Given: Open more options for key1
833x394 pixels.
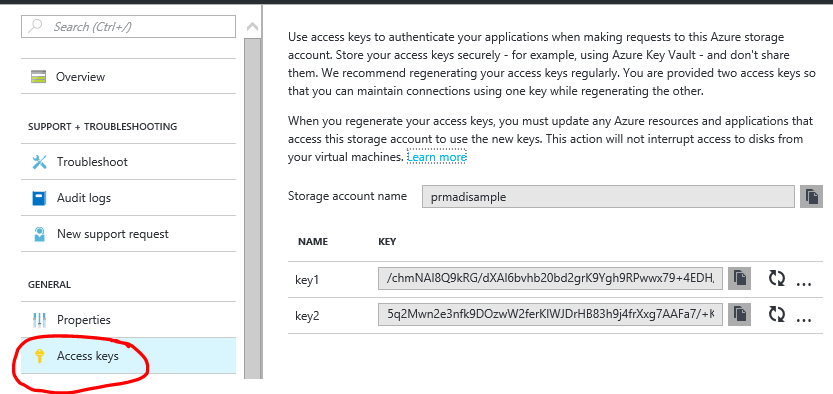Looking at the screenshot, I should [804, 284].
